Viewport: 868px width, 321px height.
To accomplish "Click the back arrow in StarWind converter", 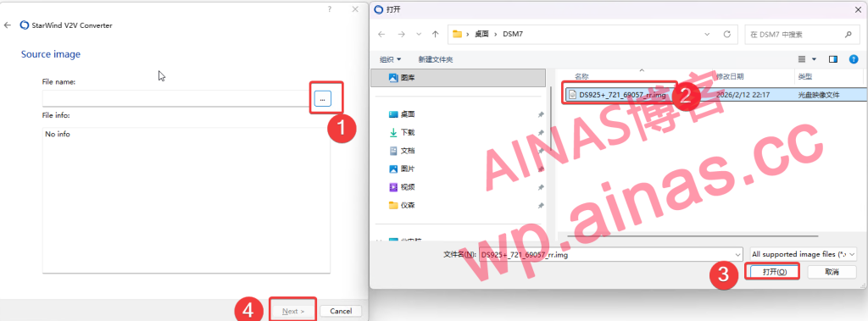I will coord(8,25).
